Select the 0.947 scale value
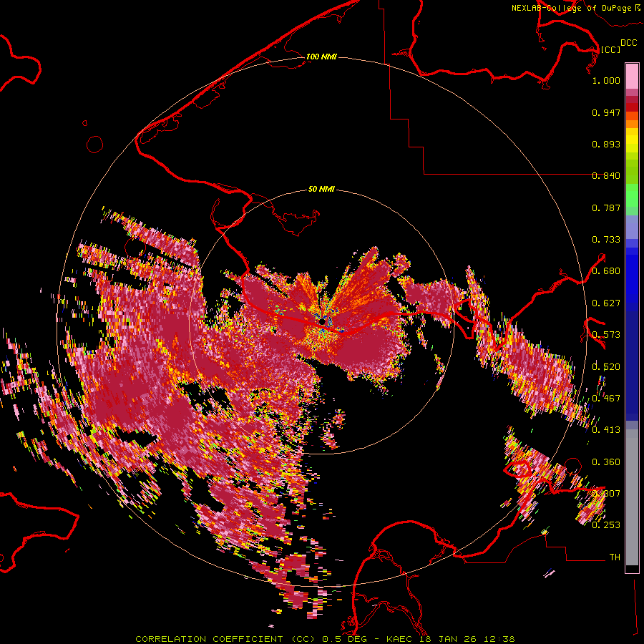 click(x=606, y=112)
